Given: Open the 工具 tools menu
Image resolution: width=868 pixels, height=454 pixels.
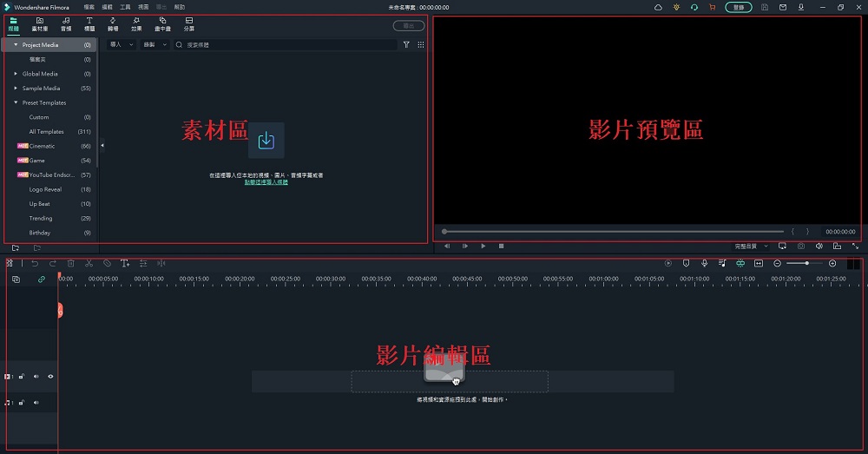Looking at the screenshot, I should (x=125, y=7).
